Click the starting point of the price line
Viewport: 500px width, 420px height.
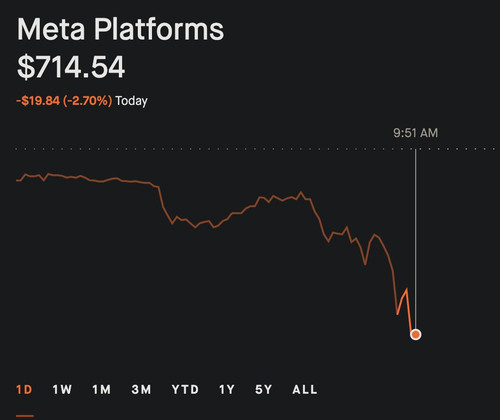[17, 181]
